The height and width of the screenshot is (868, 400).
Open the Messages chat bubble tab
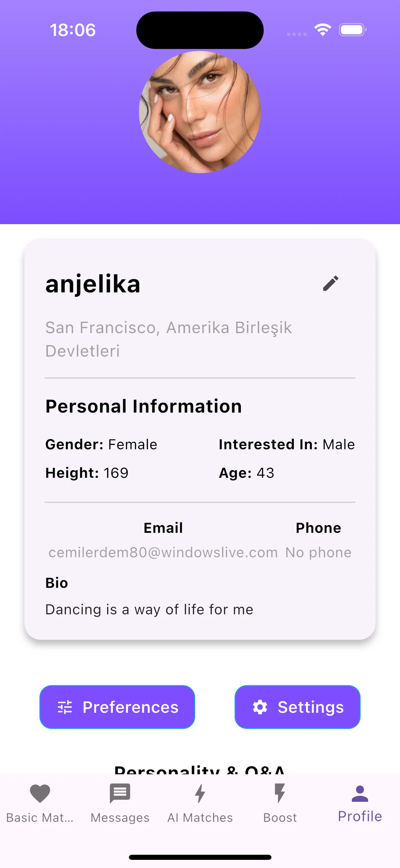(x=120, y=793)
